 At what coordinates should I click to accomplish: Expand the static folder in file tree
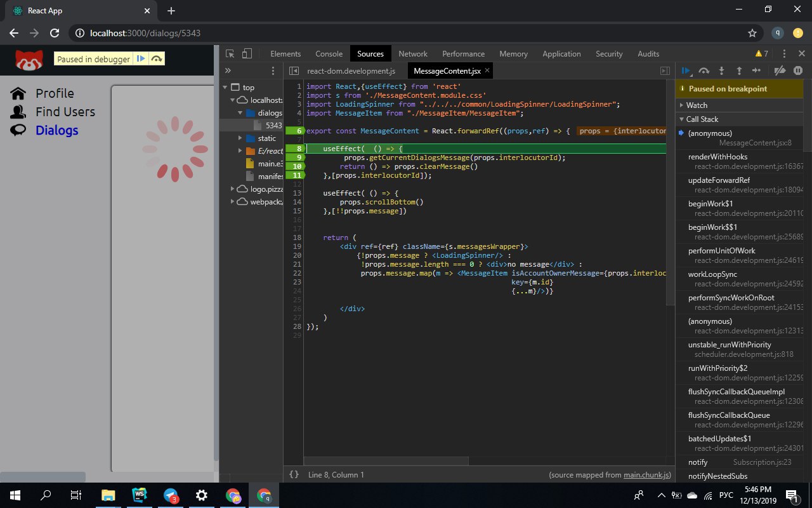pos(240,138)
